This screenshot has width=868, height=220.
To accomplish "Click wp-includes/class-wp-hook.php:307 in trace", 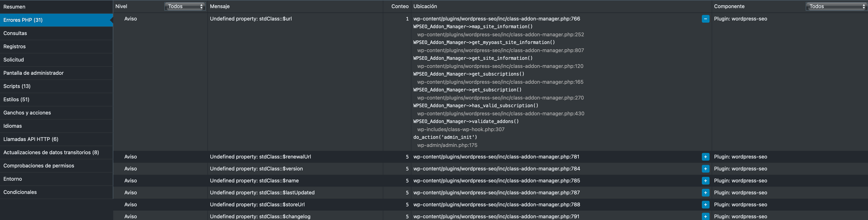I will (x=461, y=130).
